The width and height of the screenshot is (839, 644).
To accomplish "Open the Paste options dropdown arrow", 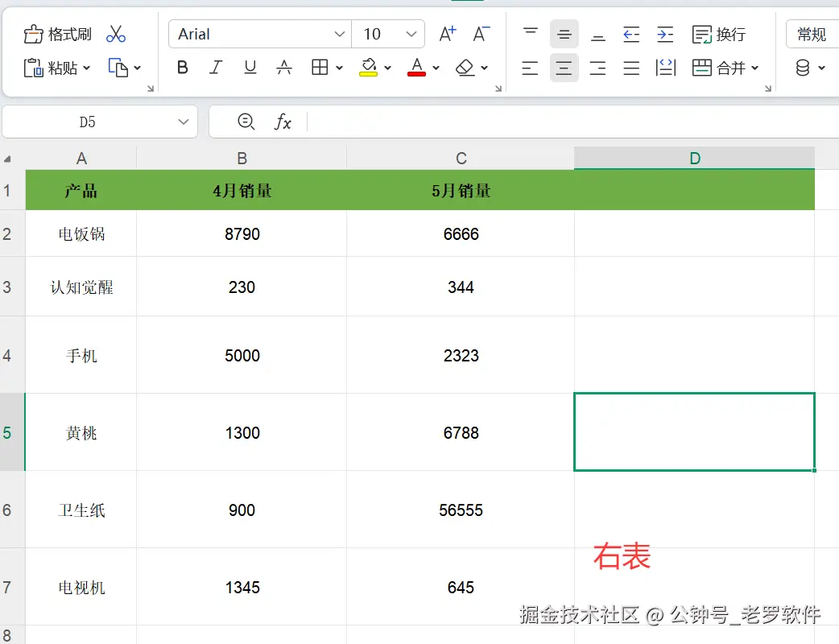I will [87, 68].
